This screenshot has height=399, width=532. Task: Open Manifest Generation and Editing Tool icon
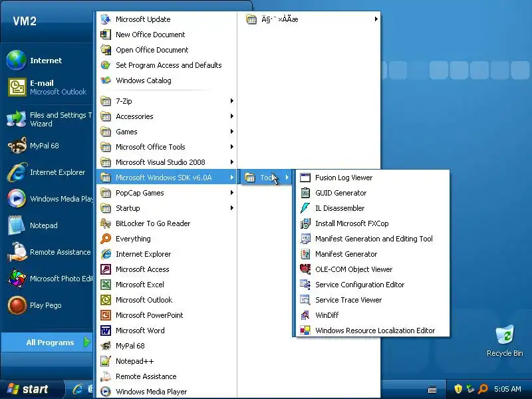coord(305,239)
